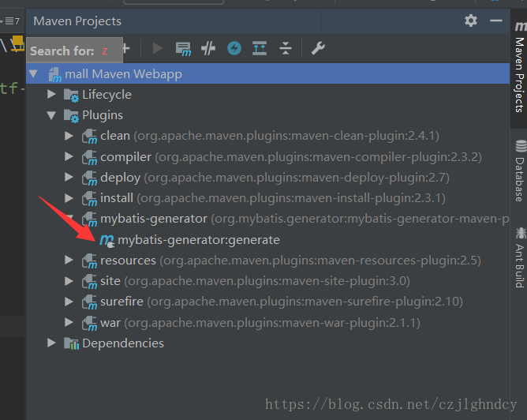Image resolution: width=527 pixels, height=420 pixels.
Task: Click the install plugin icon
Action: [89, 199]
